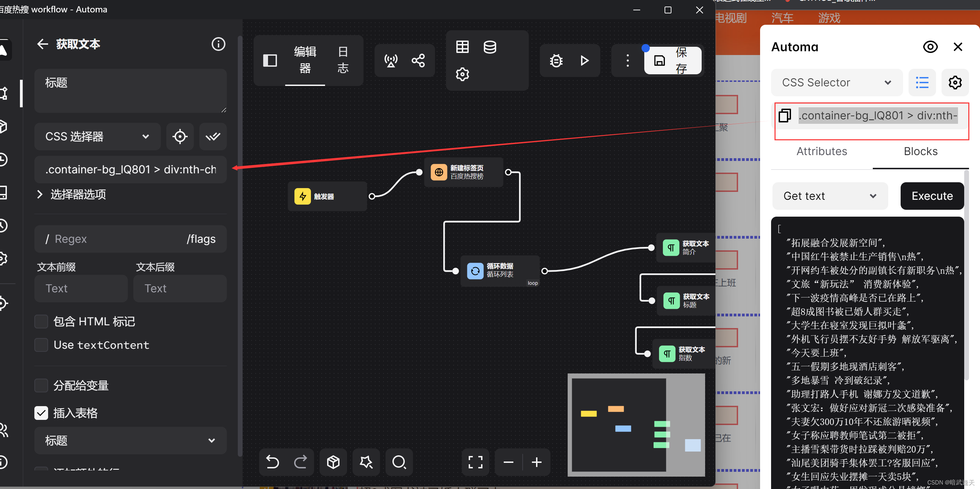Enable Use textContent checkbox
This screenshot has width=980, height=489.
pos(41,345)
